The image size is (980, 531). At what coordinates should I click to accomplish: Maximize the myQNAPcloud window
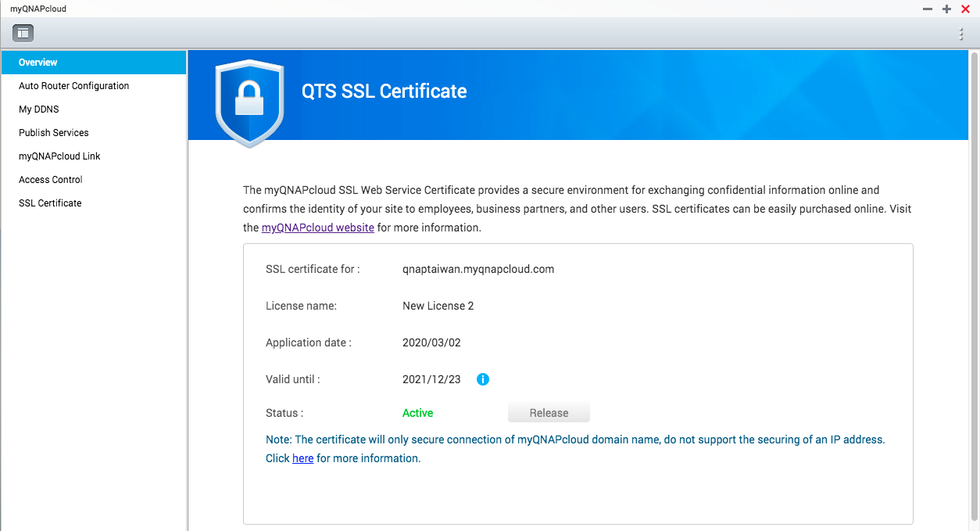tap(946, 9)
